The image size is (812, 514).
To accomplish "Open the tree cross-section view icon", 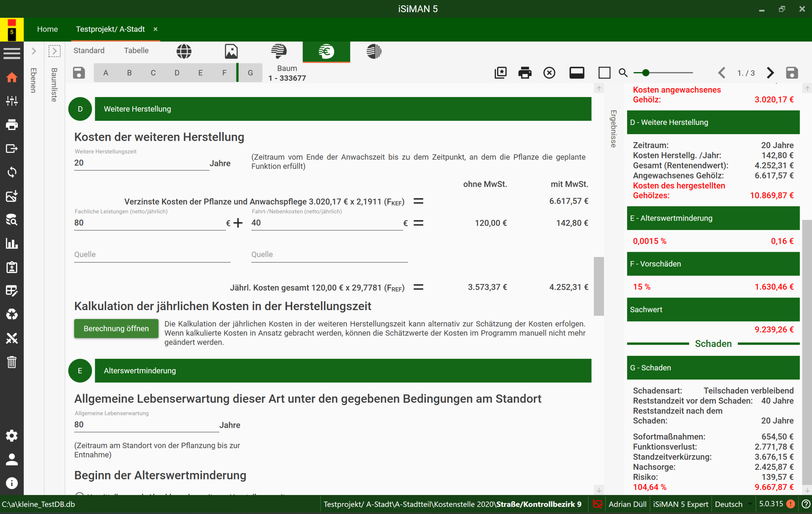I will pos(374,51).
